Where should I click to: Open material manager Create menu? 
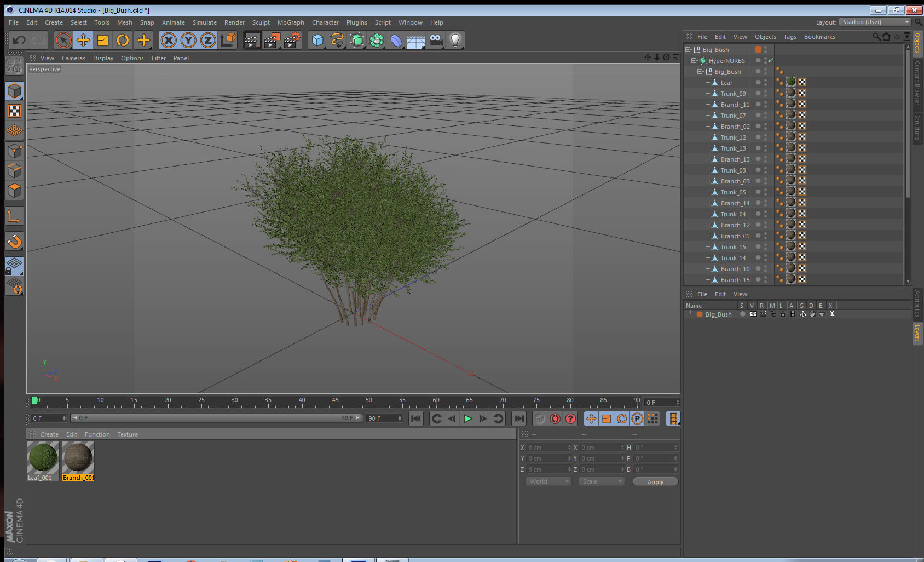pyautogui.click(x=49, y=434)
